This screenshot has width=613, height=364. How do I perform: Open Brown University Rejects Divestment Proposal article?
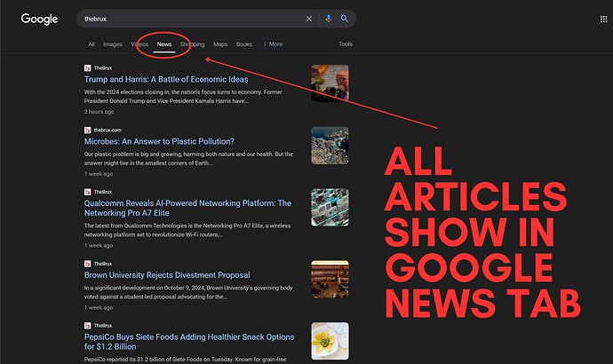point(167,275)
